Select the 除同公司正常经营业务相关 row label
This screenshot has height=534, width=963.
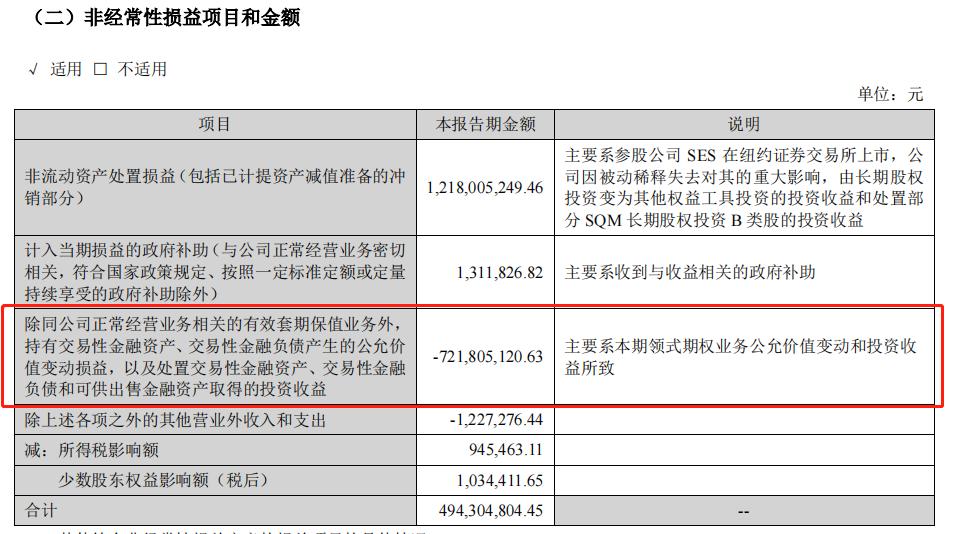215,356
